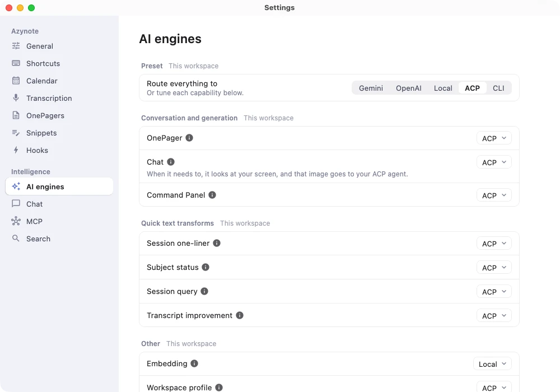This screenshot has width=560, height=392.
Task: Click the General sliders icon in sidebar
Action: point(16,46)
